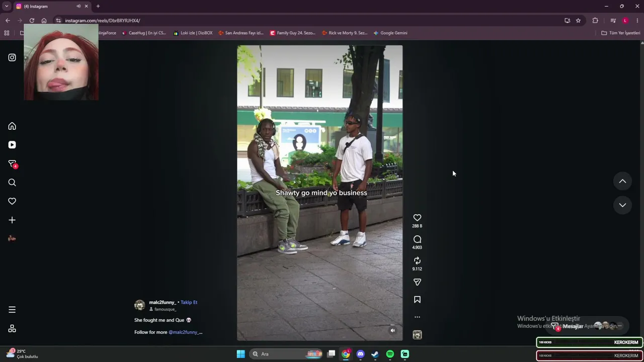
Task: Open the Chrome apps grid shortcut
Action: click(x=7, y=33)
